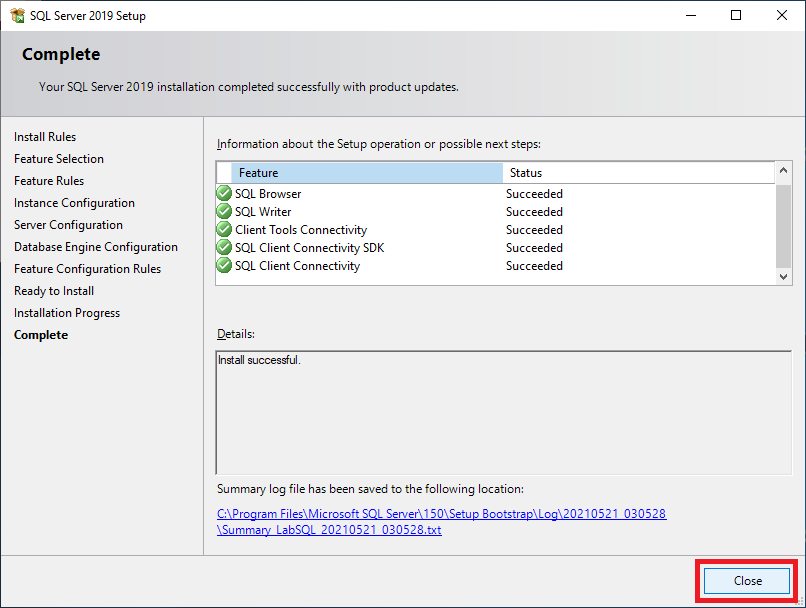The width and height of the screenshot is (806, 608).
Task: Close the setup wizard with Close button
Action: [747, 581]
